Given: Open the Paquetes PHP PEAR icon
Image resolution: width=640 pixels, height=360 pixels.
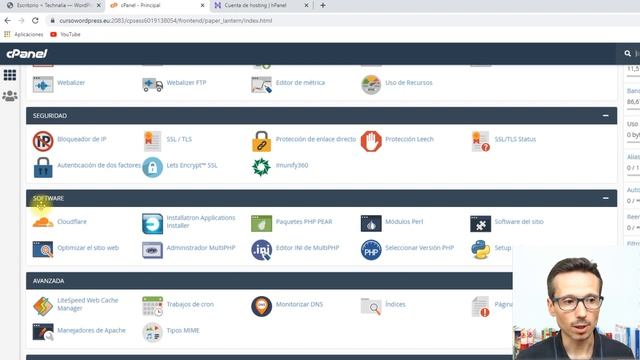Looking at the screenshot, I should click(262, 223).
